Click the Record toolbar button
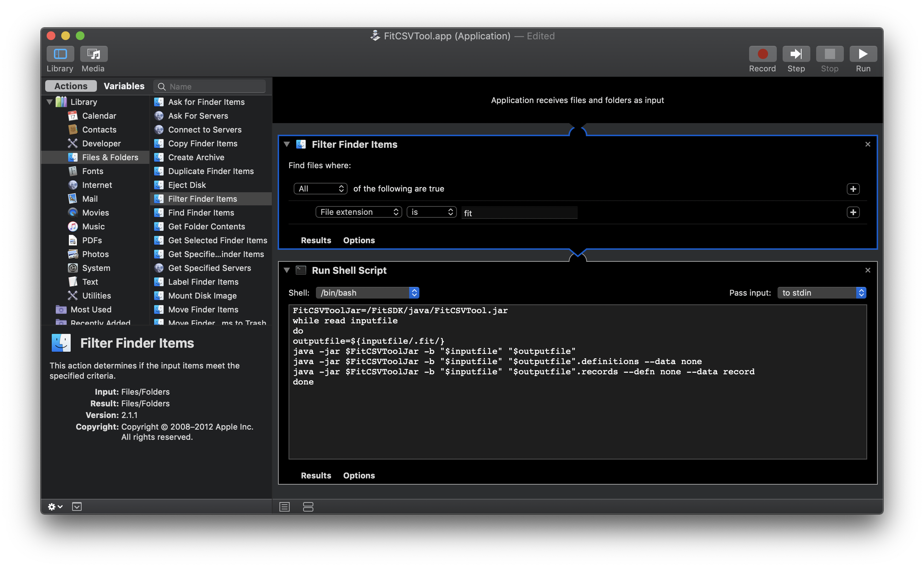924x568 pixels. click(x=762, y=54)
